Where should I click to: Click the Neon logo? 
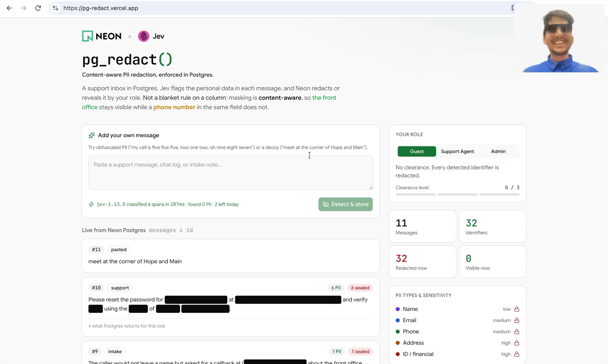(x=102, y=36)
